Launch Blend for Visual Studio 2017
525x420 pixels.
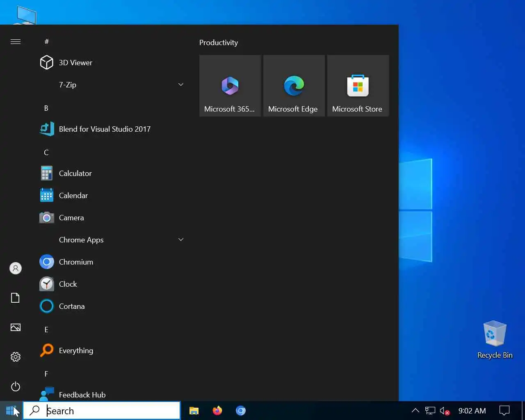(112, 129)
